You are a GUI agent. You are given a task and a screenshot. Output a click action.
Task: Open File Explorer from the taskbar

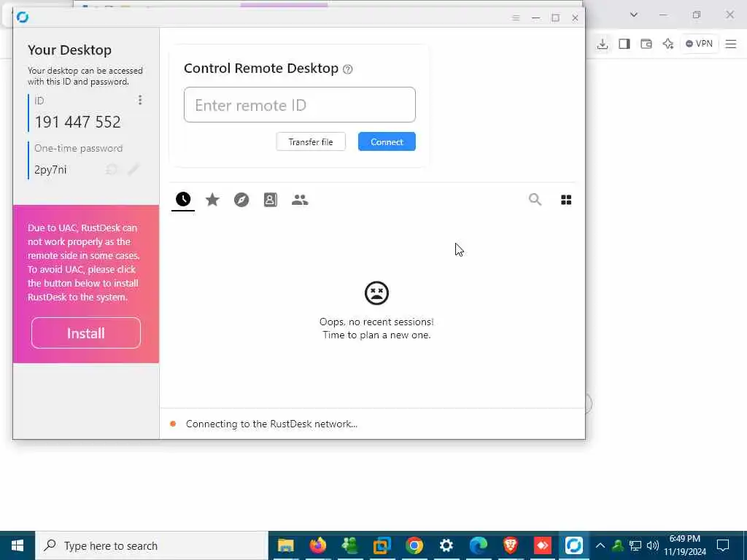click(x=285, y=545)
